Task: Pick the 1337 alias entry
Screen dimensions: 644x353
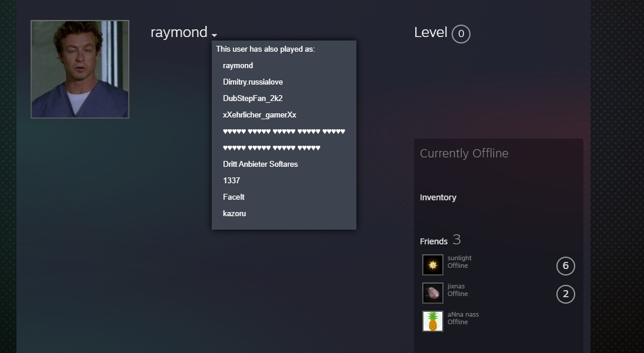Action: 231,180
